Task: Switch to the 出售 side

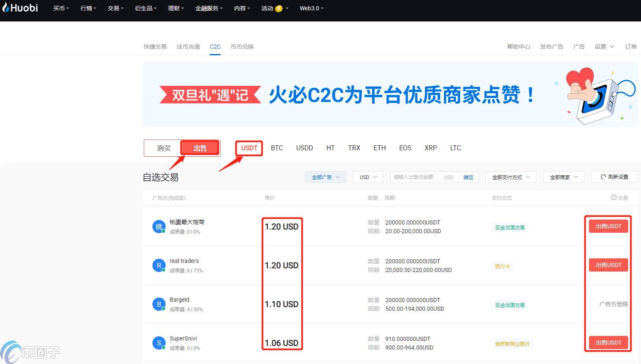Action: pyautogui.click(x=200, y=148)
